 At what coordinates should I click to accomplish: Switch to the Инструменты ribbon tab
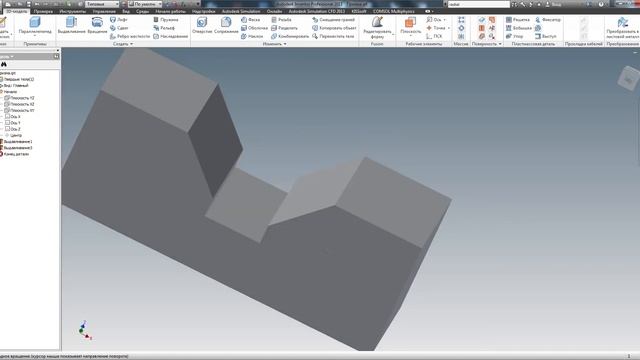pos(73,11)
